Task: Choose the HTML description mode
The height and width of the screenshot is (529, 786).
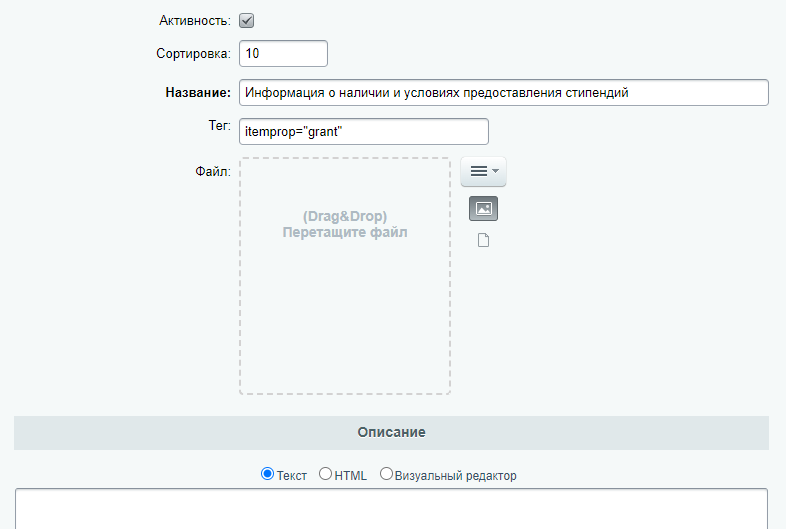Action: click(325, 473)
